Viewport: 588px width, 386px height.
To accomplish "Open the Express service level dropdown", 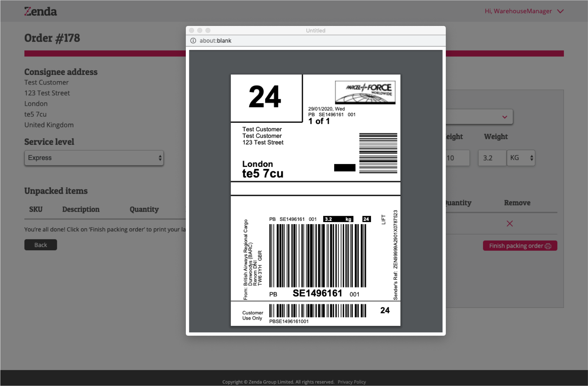I will click(x=94, y=158).
